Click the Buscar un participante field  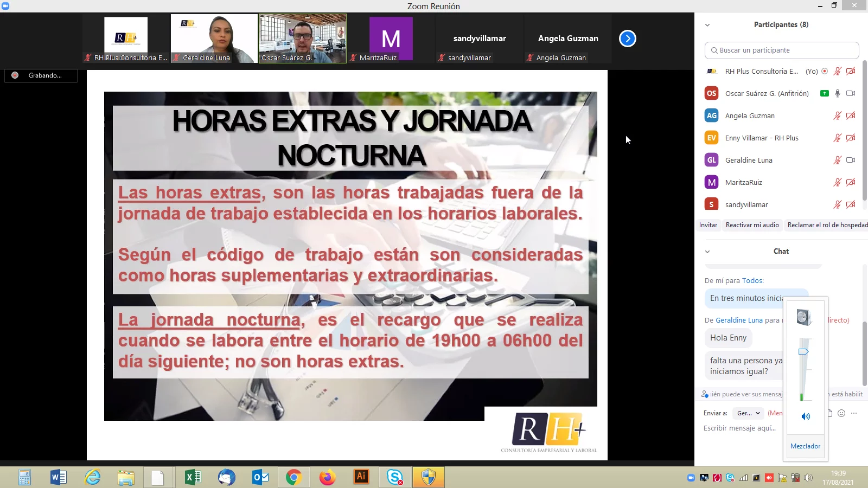pos(781,50)
